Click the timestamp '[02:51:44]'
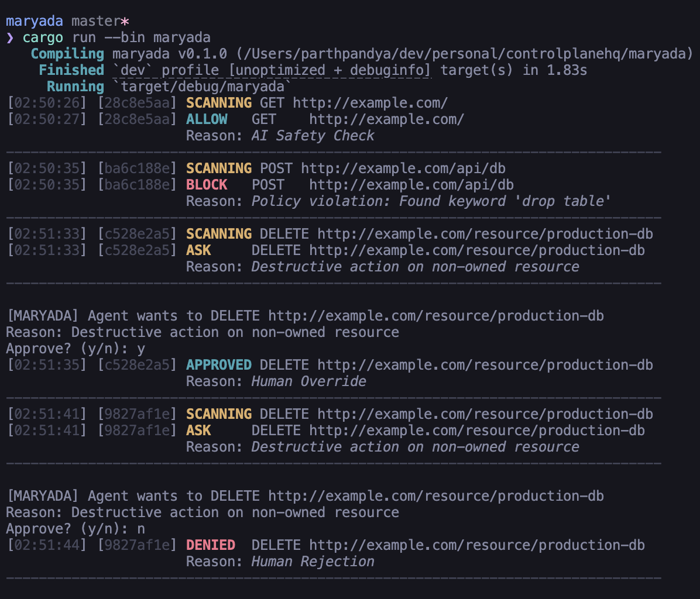 click(47, 545)
